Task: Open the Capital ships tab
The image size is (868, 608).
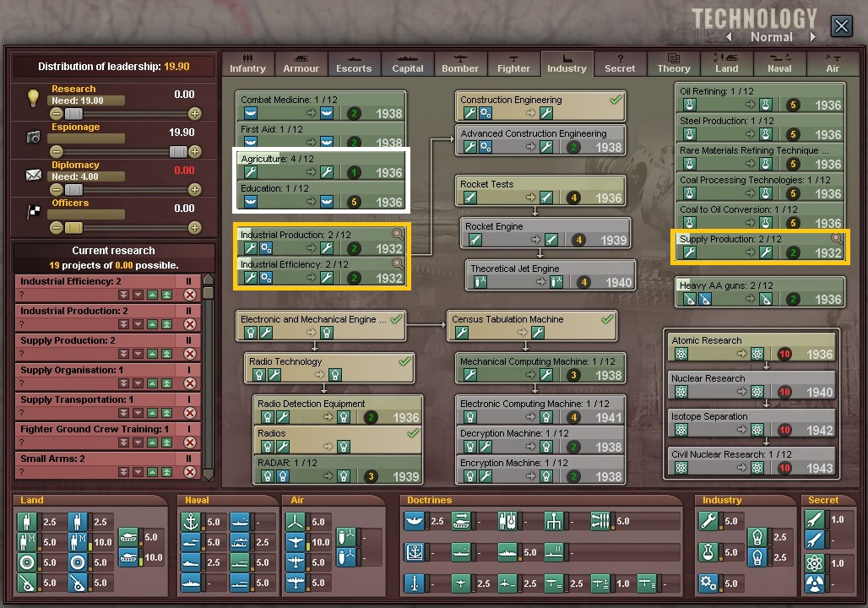Action: point(408,63)
